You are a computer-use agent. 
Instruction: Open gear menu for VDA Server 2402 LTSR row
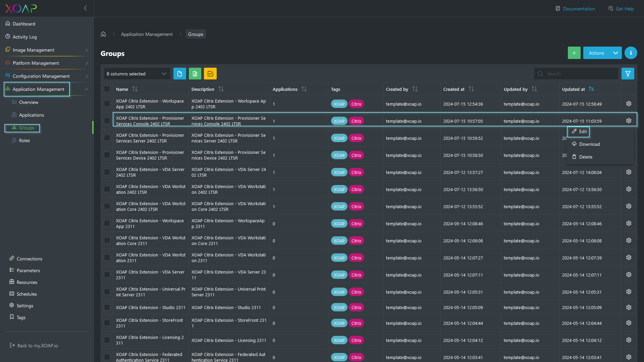pos(629,172)
